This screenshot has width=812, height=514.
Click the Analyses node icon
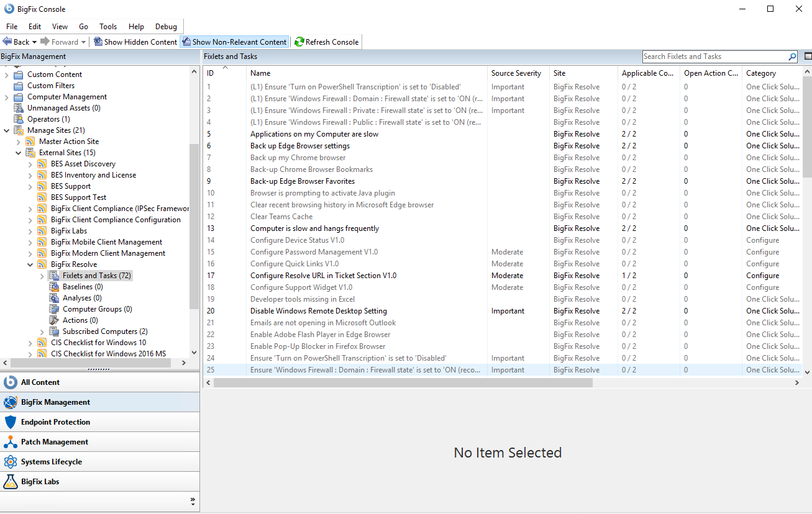tap(54, 298)
